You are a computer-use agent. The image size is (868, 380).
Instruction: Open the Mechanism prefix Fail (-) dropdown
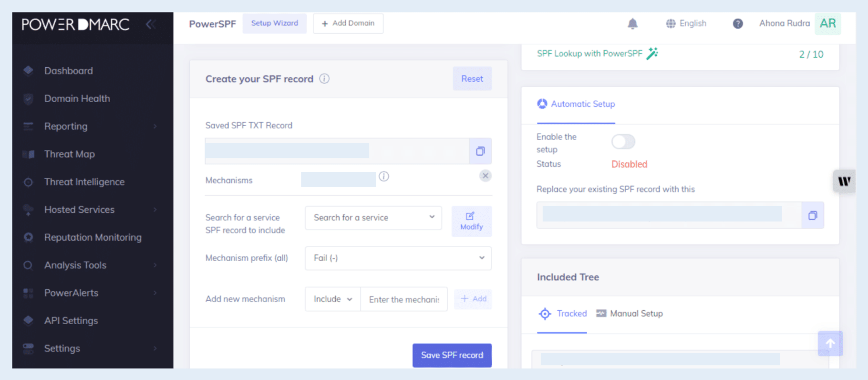pos(398,258)
